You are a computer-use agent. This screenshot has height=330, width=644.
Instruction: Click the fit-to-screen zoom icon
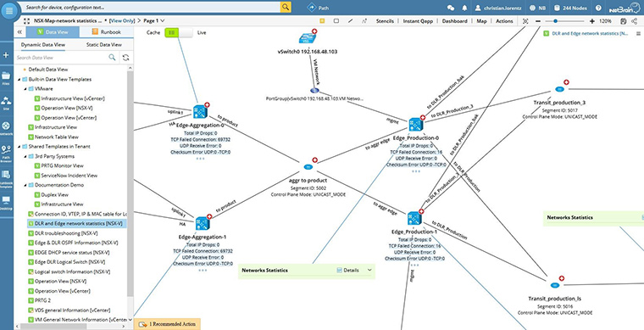point(525,21)
